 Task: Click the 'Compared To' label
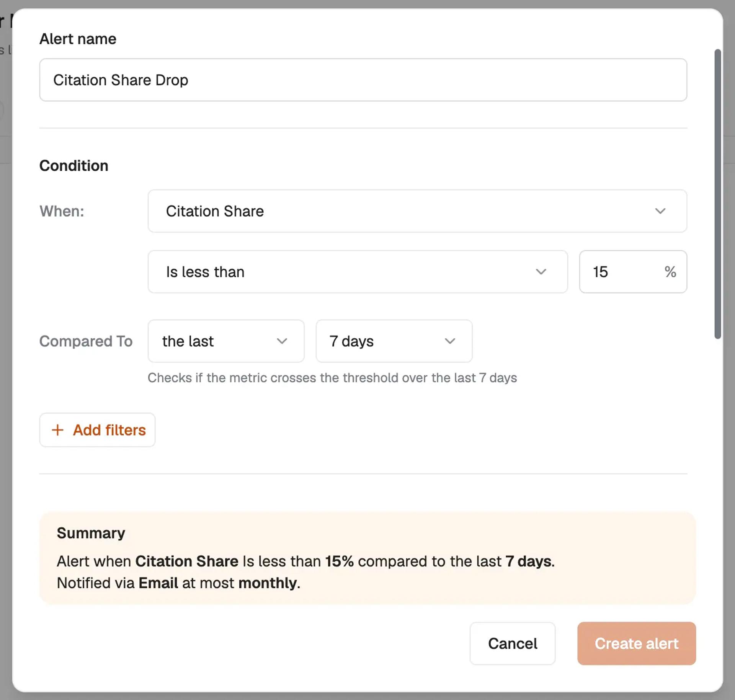[86, 341]
